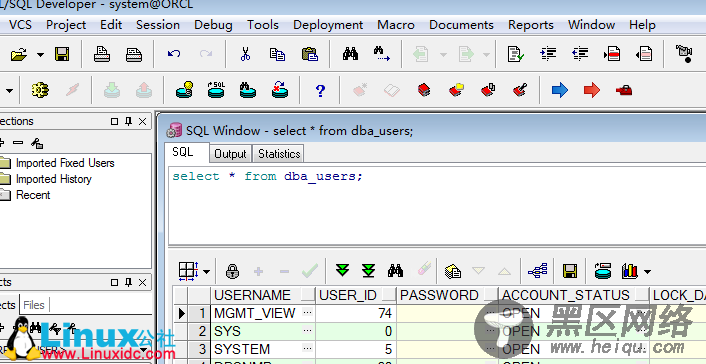Open the Tools menu
Image resolution: width=706 pixels, height=364 pixels.
tap(263, 25)
